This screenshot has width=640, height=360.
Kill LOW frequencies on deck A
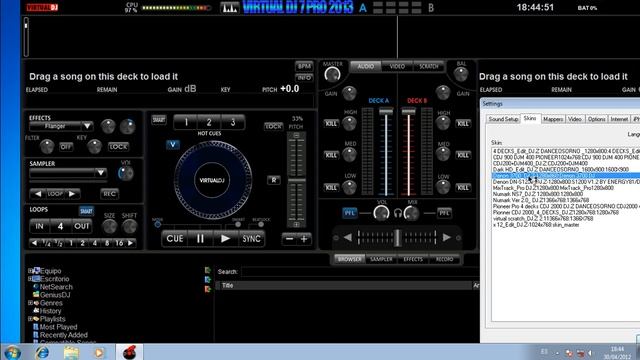(331, 187)
